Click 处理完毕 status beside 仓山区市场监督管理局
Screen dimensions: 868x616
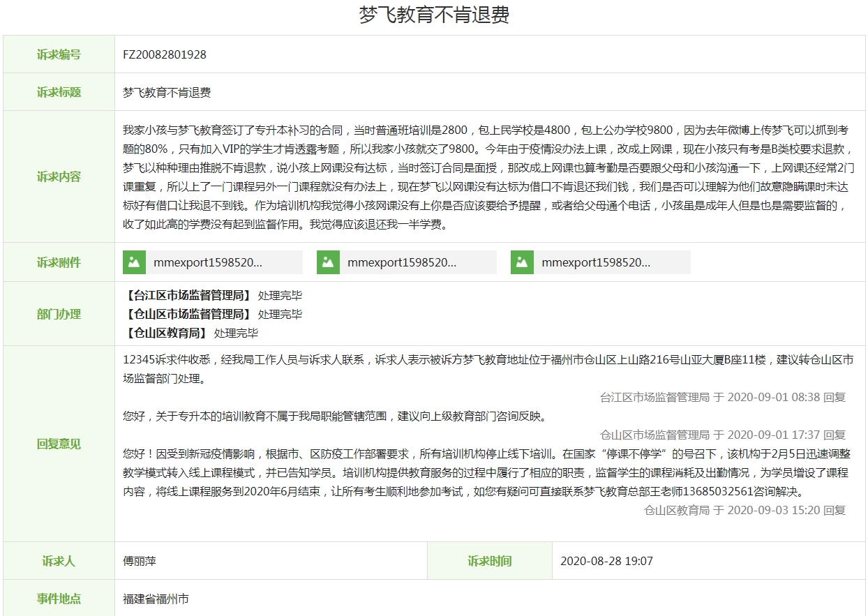point(280,314)
